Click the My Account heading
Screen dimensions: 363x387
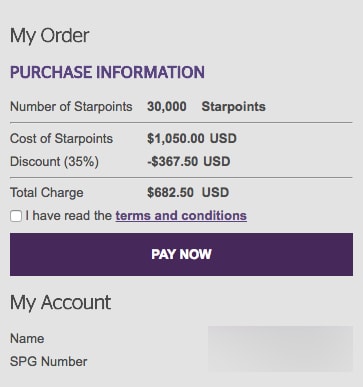60,302
